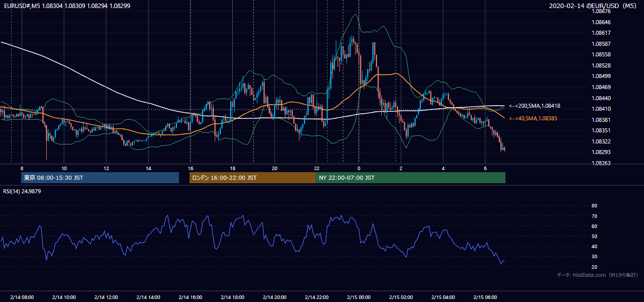Click price level 1.08410 on the price axis
The height and width of the screenshot is (302, 644).
[x=601, y=109]
